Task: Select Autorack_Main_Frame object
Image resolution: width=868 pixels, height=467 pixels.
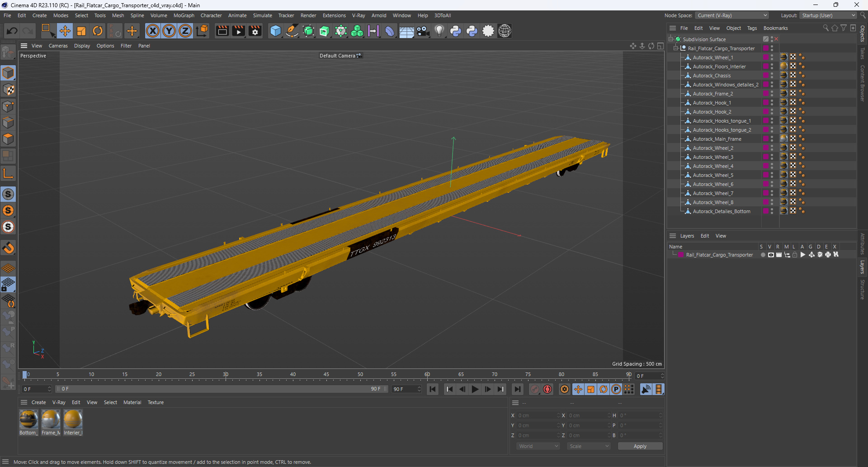Action: tap(717, 139)
